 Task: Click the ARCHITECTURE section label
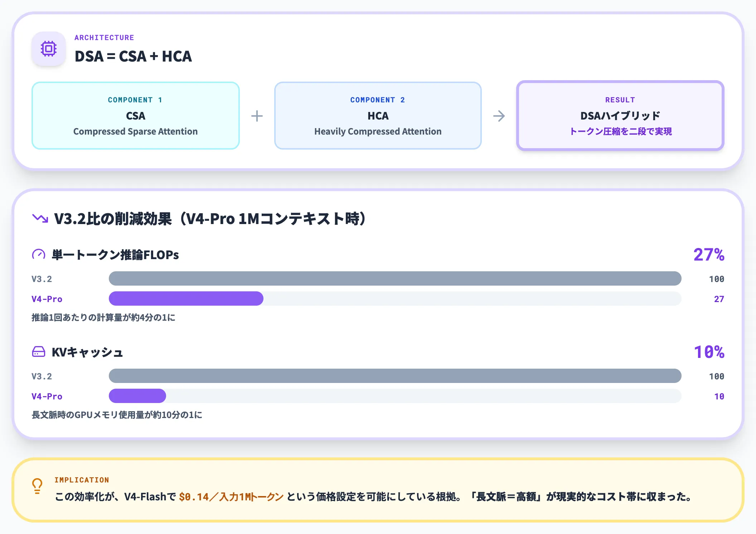[x=104, y=37]
